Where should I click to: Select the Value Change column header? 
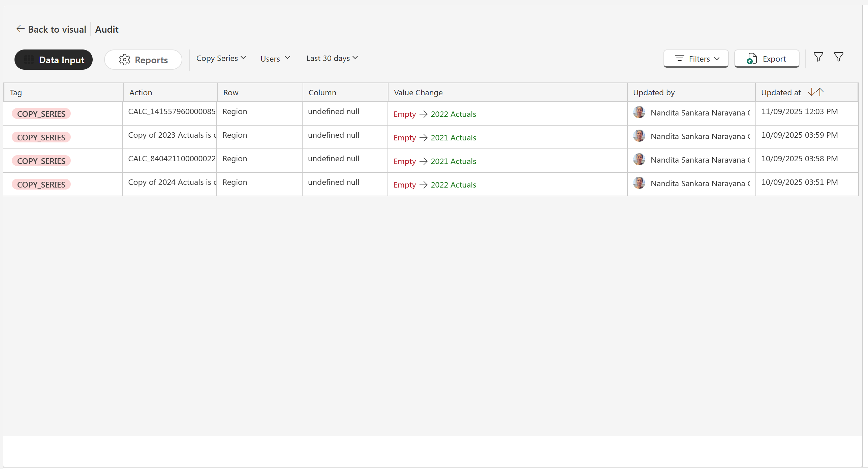pos(418,93)
